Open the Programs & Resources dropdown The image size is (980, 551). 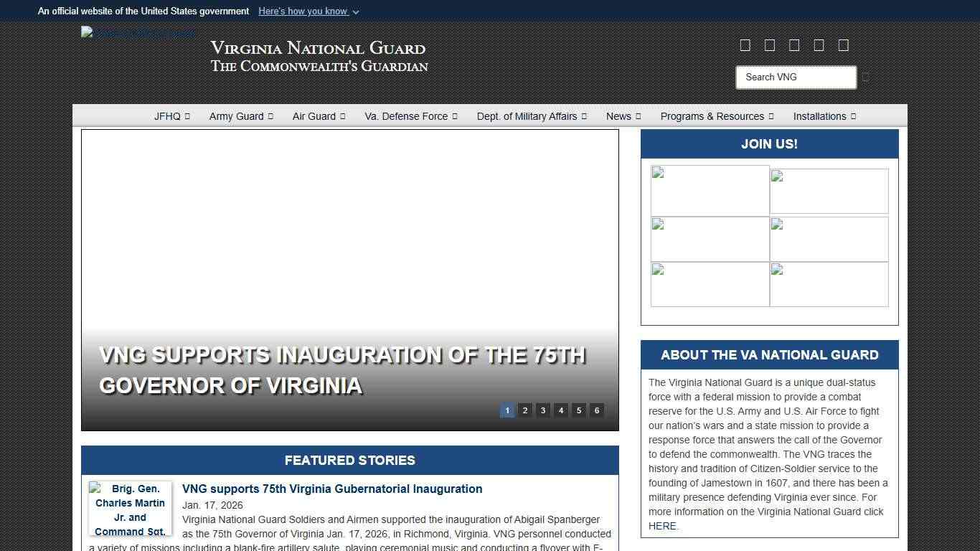coord(717,116)
